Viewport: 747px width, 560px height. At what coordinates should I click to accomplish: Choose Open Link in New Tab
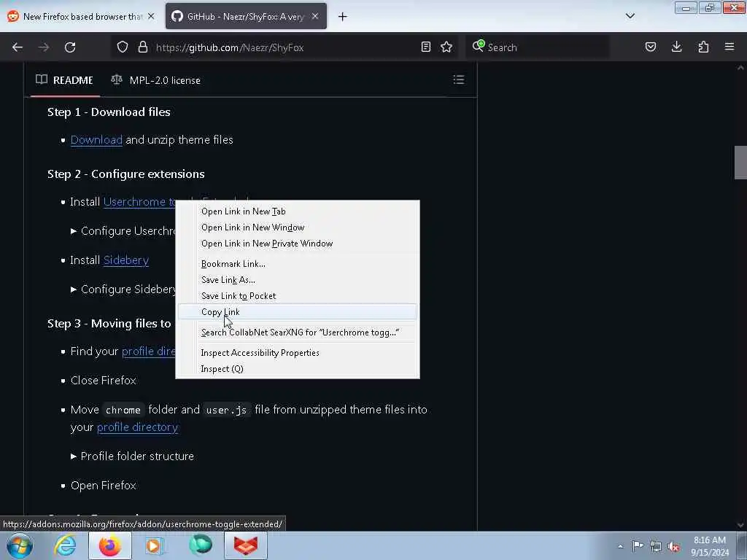(298, 211)
